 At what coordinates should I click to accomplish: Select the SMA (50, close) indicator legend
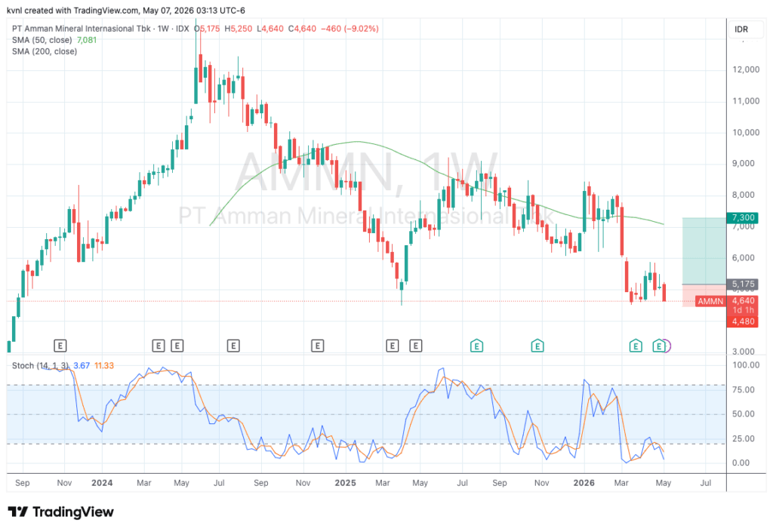42,40
